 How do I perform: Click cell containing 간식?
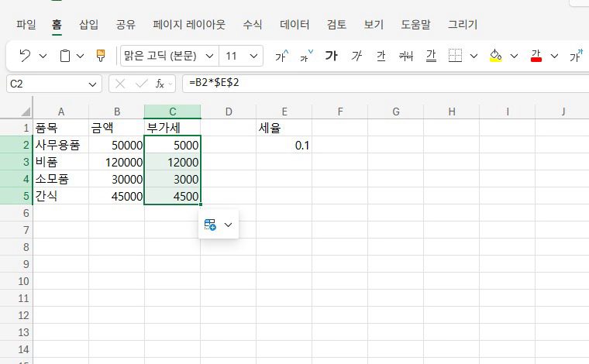(61, 196)
